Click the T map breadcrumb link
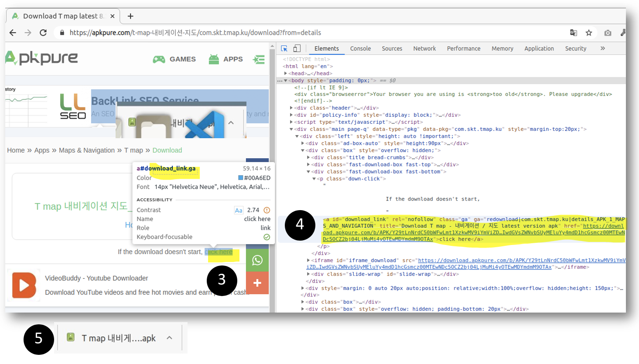Viewport: 639px width, 364px height. (x=133, y=150)
